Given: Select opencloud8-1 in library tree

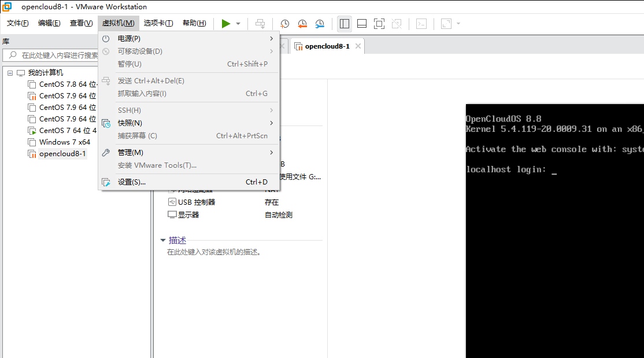Looking at the screenshot, I should click(x=62, y=153).
